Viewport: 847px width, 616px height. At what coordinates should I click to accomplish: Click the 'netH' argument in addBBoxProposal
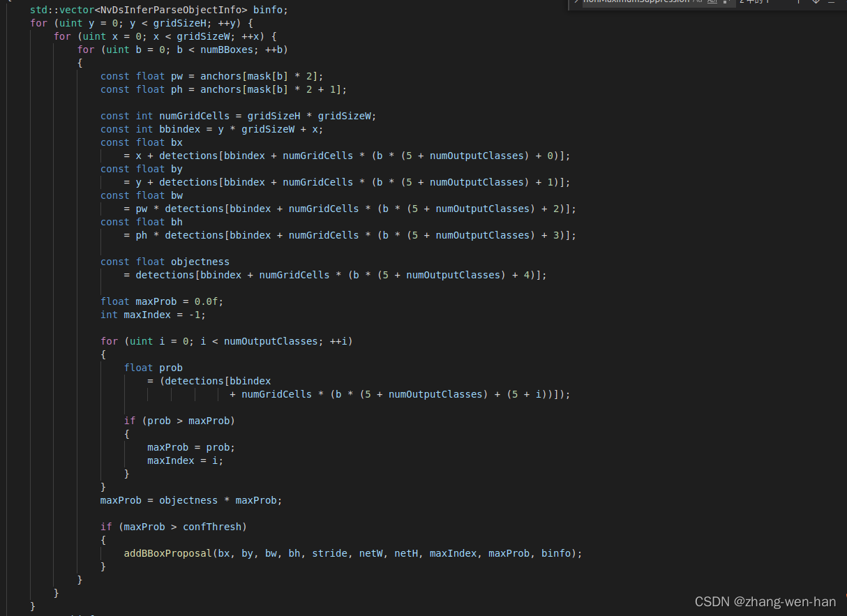pyautogui.click(x=406, y=553)
